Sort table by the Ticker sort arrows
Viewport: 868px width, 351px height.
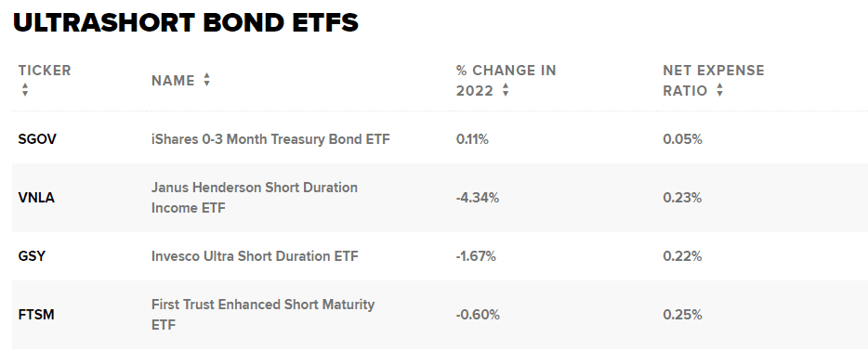(x=25, y=90)
